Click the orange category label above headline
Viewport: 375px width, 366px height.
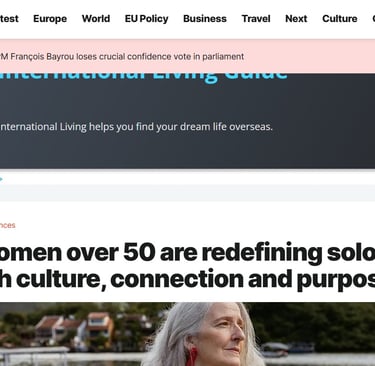point(7,225)
